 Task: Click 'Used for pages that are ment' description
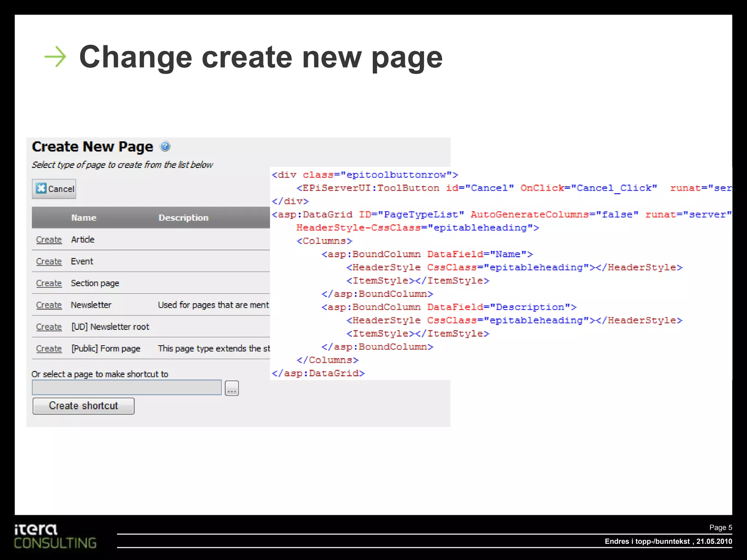(x=214, y=305)
